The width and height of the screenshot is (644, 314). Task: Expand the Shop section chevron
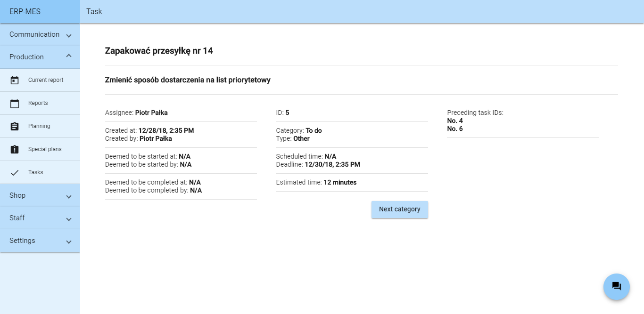point(69,197)
